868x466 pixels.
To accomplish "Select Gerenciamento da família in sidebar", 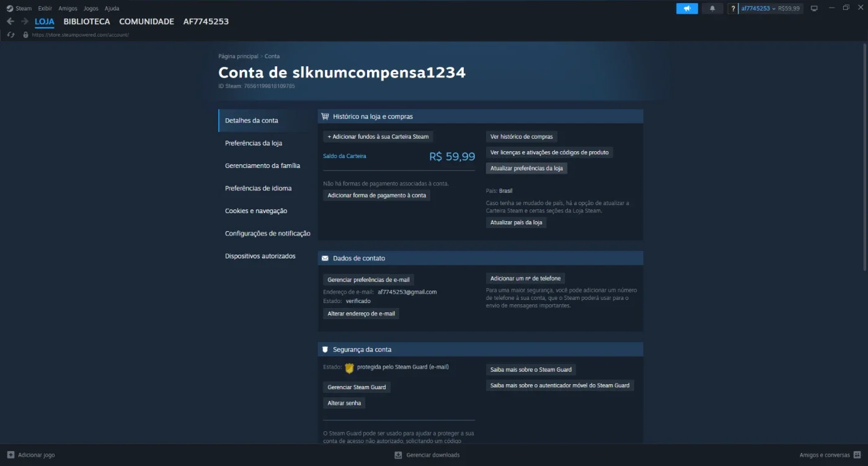I will point(263,165).
